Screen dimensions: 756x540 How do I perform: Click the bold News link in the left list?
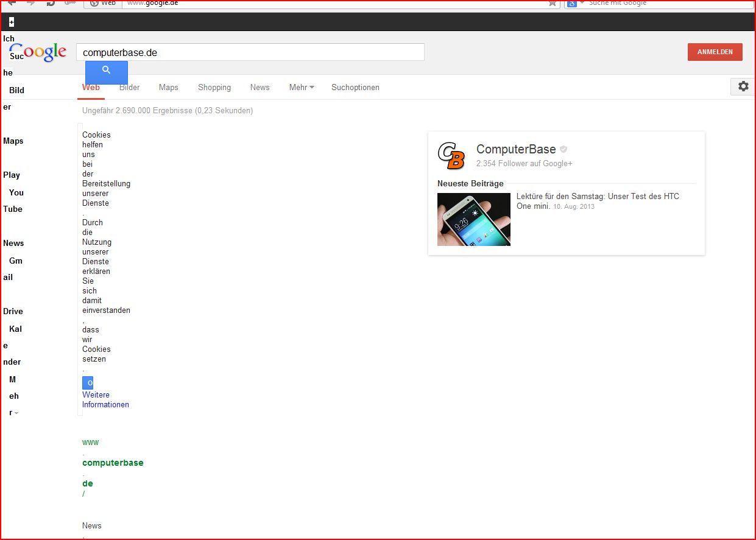[13, 243]
